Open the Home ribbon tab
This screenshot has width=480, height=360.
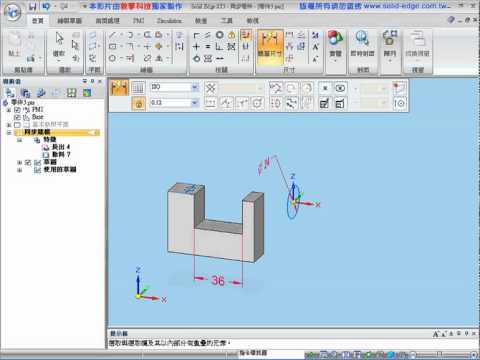[x=38, y=20]
